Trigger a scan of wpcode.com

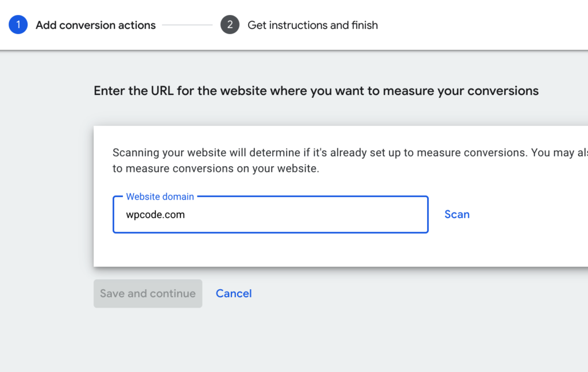click(x=457, y=214)
